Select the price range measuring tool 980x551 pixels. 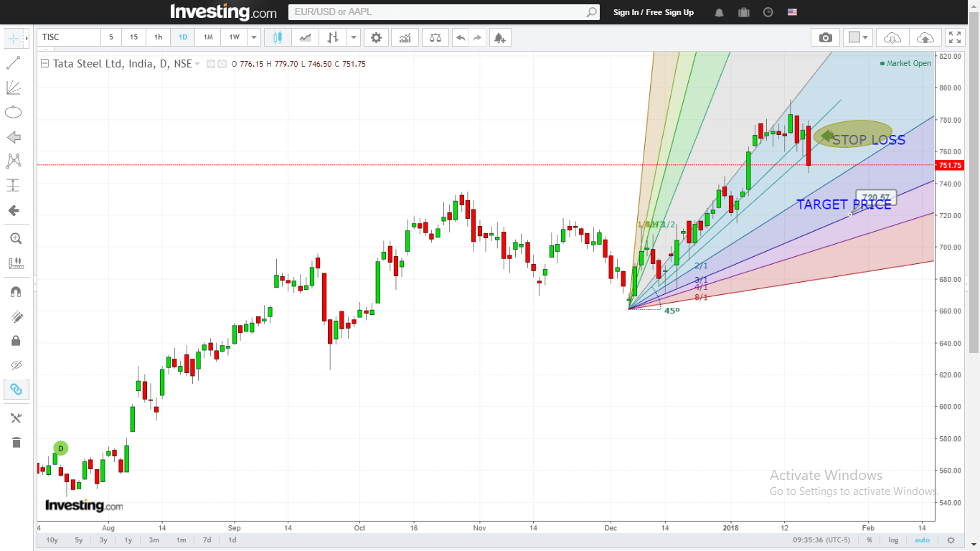[x=13, y=185]
